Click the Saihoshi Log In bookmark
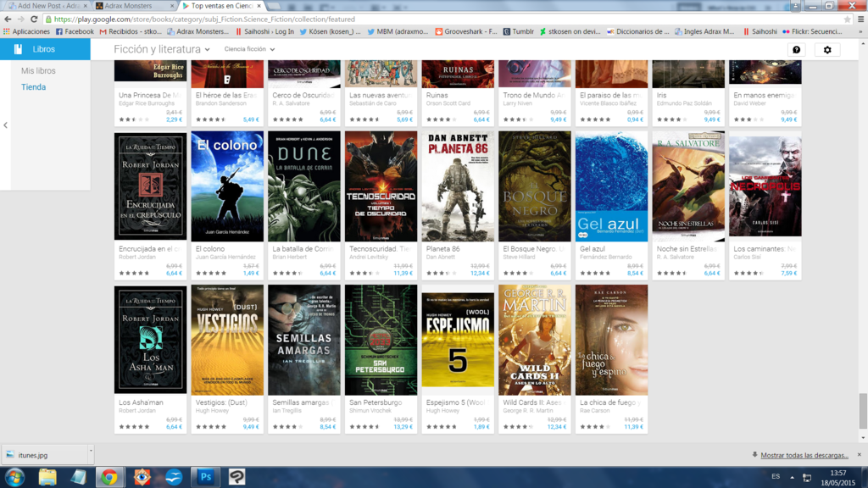The width and height of the screenshot is (868, 488). click(x=264, y=31)
